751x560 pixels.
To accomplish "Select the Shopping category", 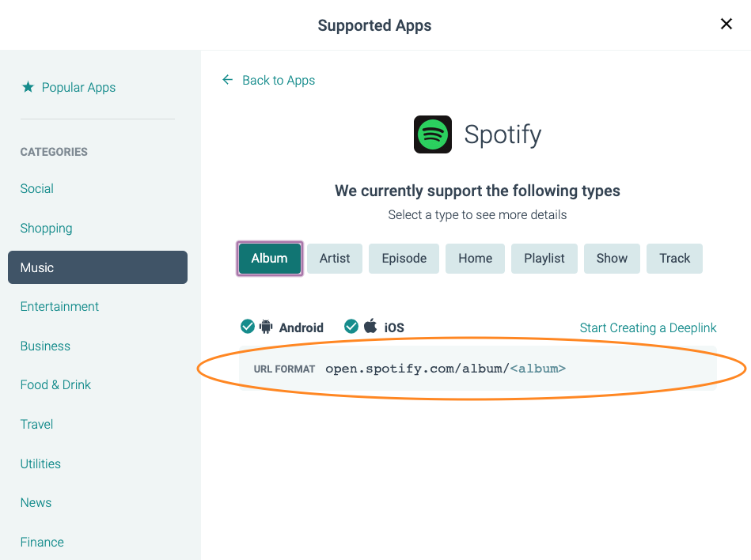I will 46,229.
